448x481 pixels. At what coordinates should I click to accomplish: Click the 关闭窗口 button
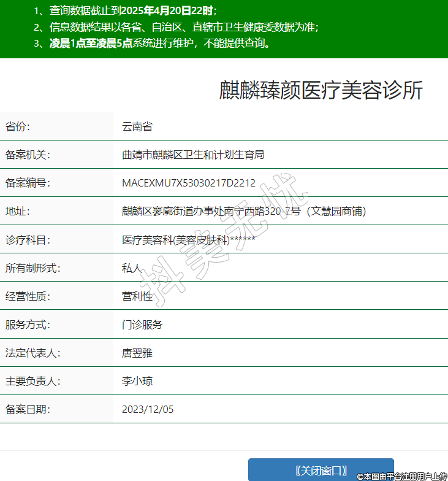(x=321, y=471)
